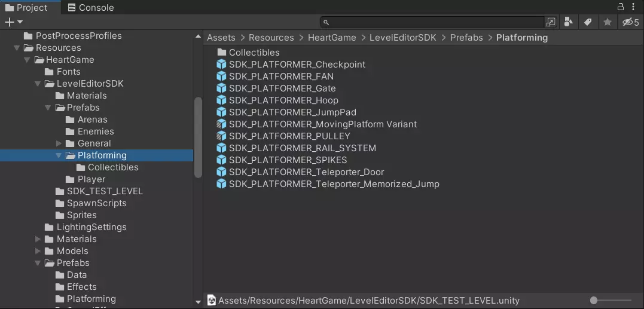Screen dimensions: 644x309
Task: Select the SDK_PLATFORMER_FAN prefab cube icon
Action: pos(221,77)
